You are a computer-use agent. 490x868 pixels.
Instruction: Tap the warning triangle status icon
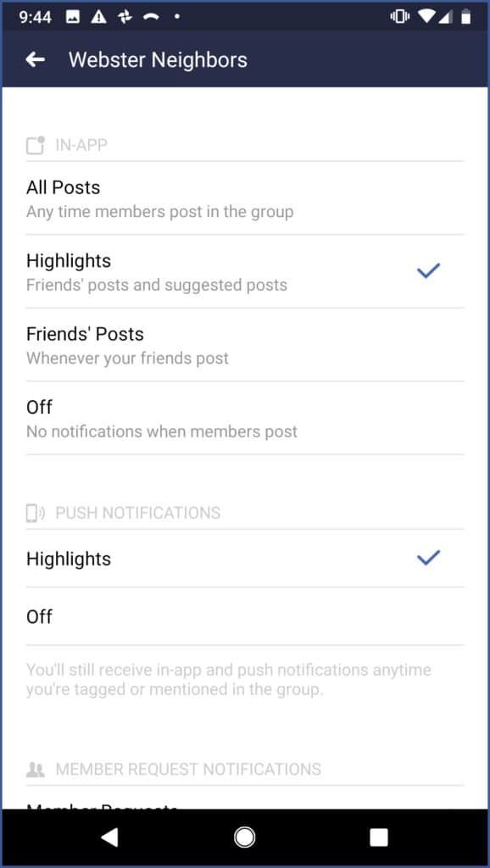click(x=98, y=17)
